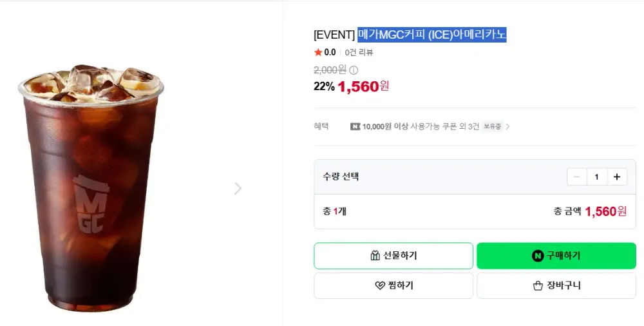Viewport: 644px width, 326px height.
Task: Decrease quantity with the minus button
Action: (x=576, y=177)
